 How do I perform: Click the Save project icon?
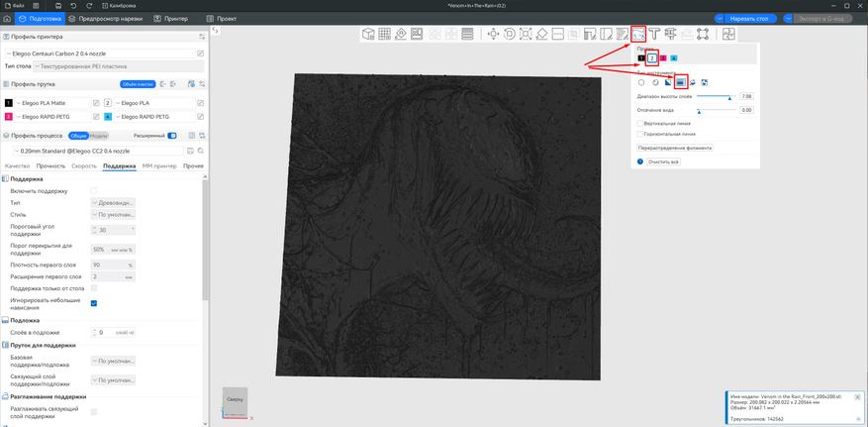pos(58,5)
